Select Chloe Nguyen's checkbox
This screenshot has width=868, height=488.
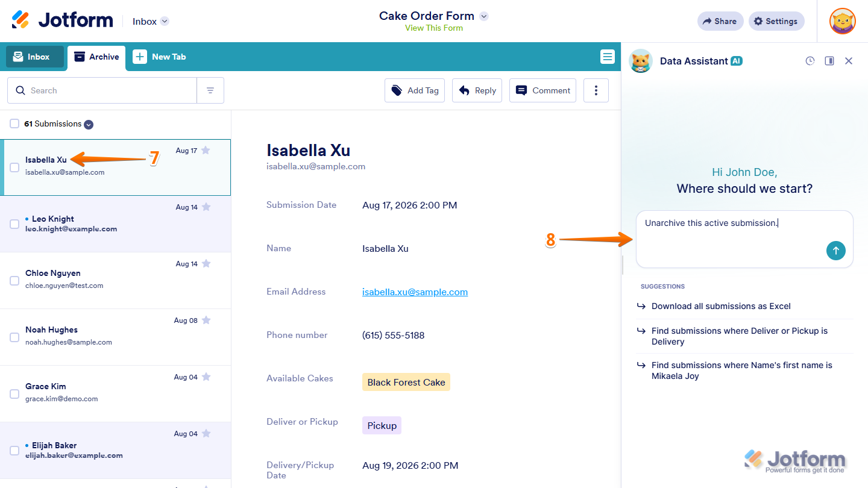coord(14,281)
